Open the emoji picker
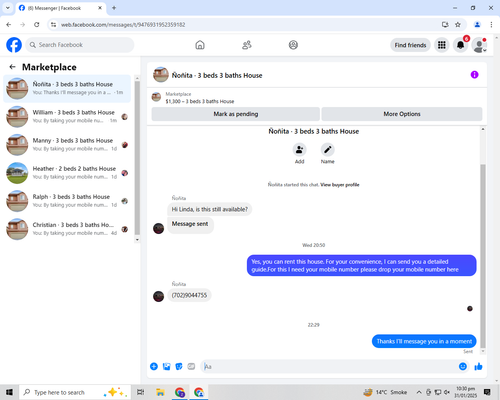 (463, 367)
